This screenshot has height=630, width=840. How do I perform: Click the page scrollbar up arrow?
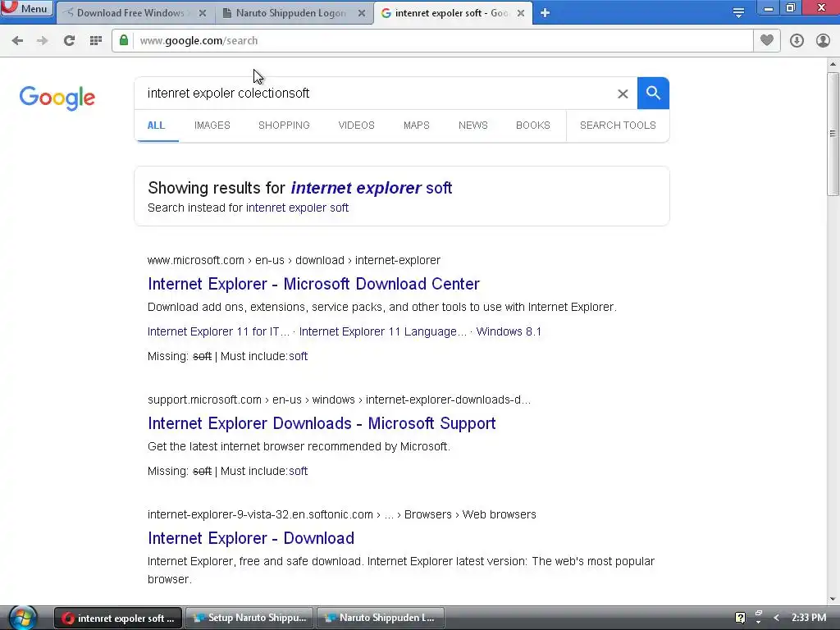pyautogui.click(x=833, y=64)
